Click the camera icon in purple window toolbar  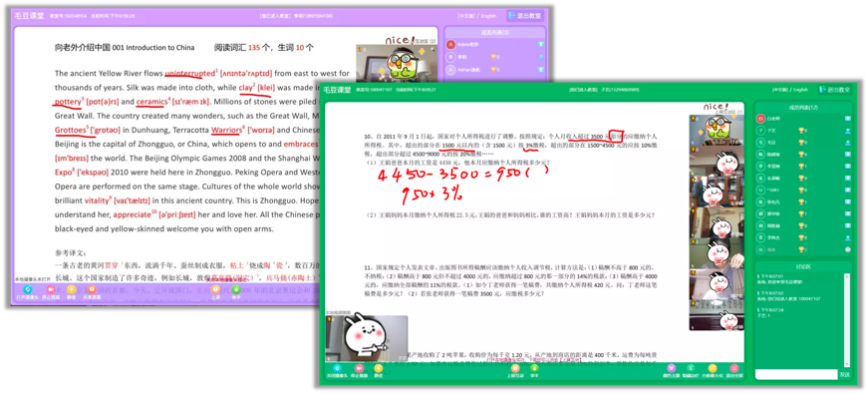point(28,289)
